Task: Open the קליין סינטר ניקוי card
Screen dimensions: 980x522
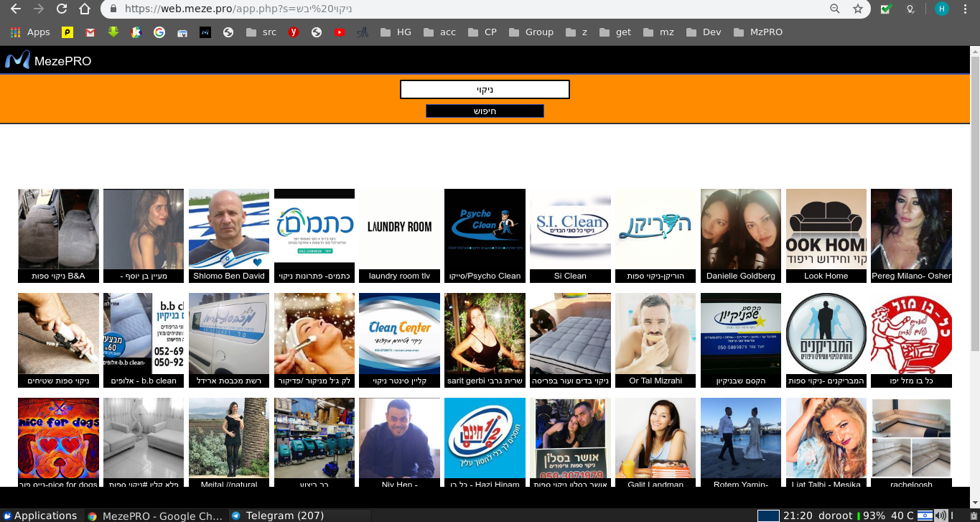Action: tap(399, 340)
